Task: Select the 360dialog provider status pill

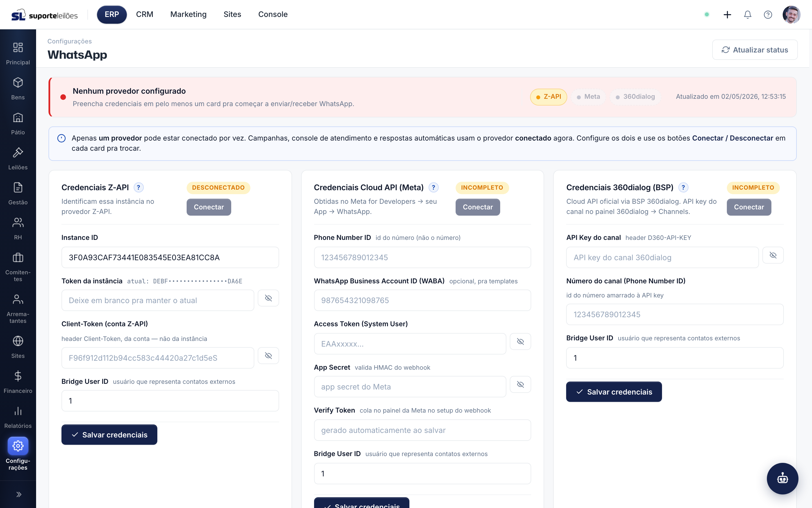Action: point(636,97)
